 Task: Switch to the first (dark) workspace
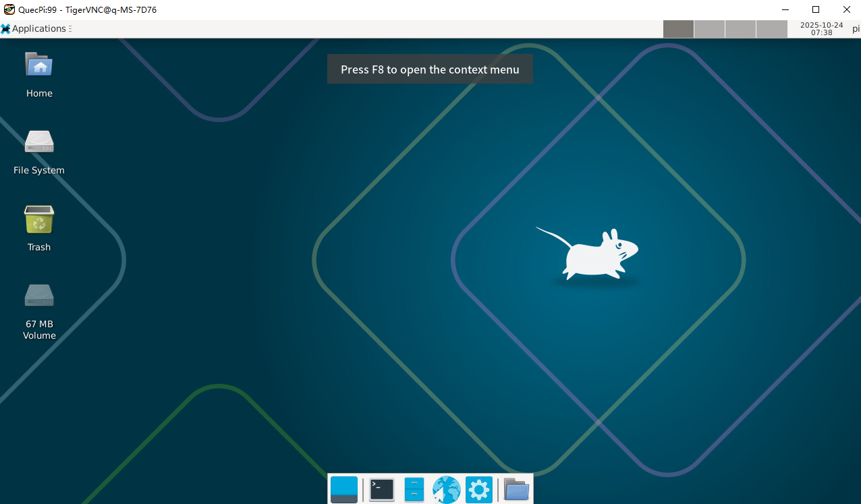tap(678, 29)
